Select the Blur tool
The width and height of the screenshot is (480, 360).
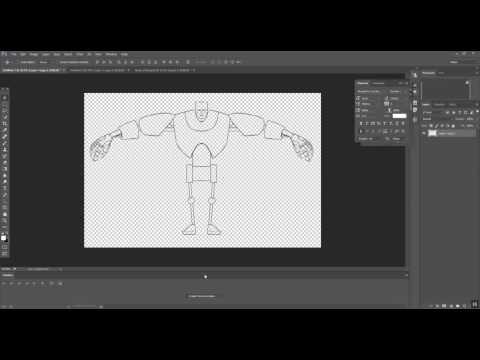click(5, 175)
